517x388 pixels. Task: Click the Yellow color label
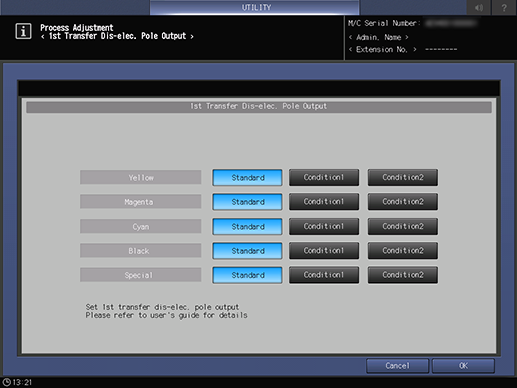pos(141,177)
